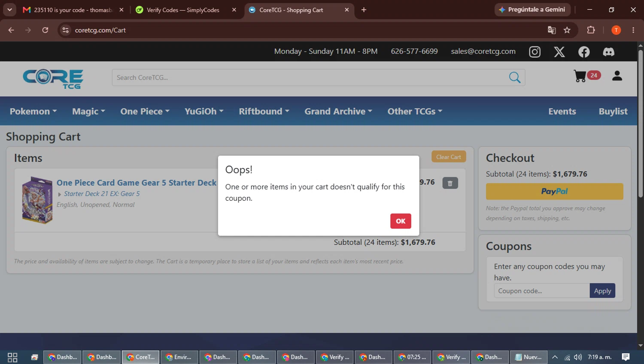The height and width of the screenshot is (364, 644).
Task: Click the CoreTCG logo
Action: pyautogui.click(x=53, y=79)
